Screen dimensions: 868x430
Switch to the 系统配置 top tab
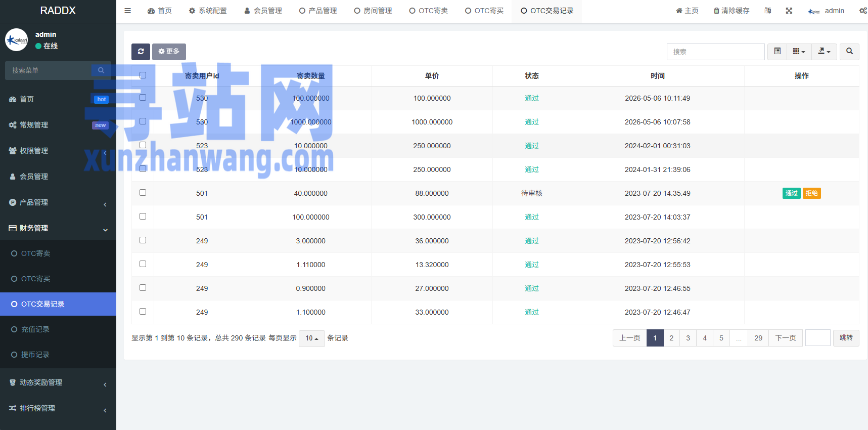coord(208,11)
